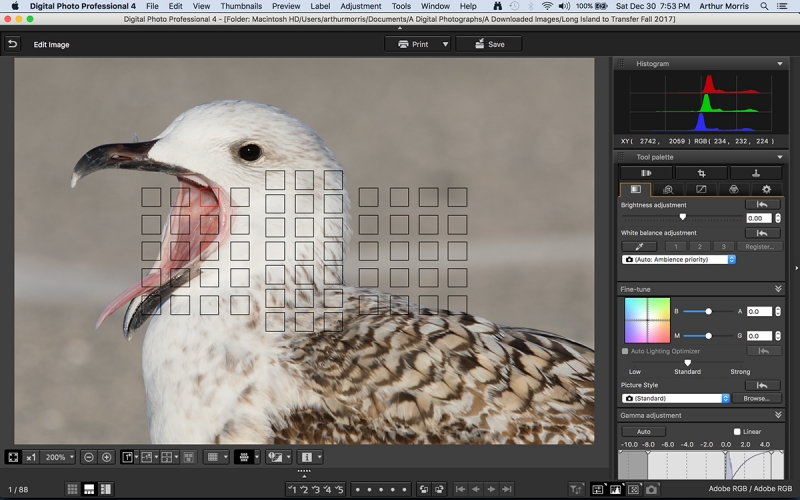This screenshot has width=800, height=500.
Task: Set zoom to x1 actual size
Action: pos(31,457)
